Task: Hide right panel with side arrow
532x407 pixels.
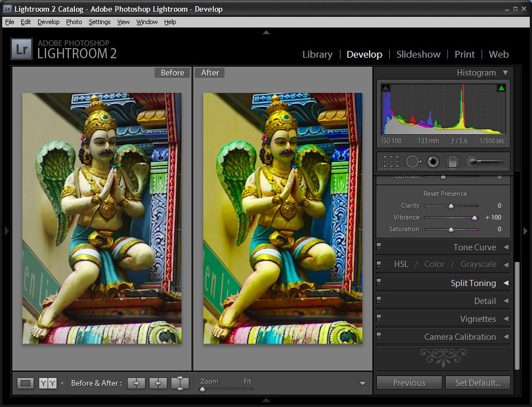Action: 525,231
